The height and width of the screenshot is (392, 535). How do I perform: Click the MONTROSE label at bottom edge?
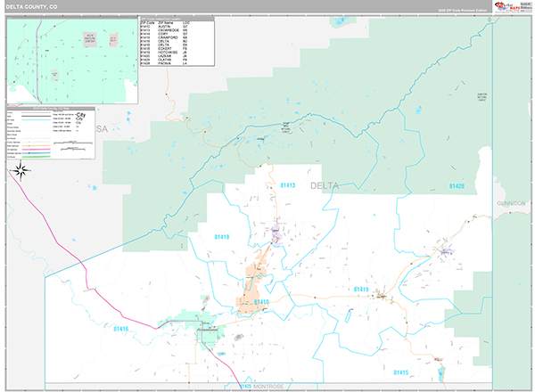tap(267, 386)
